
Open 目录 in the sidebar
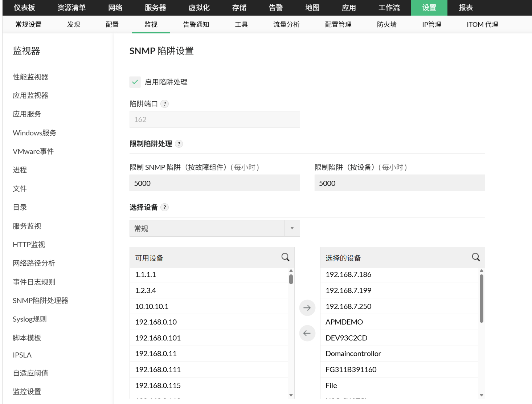[x=20, y=207]
